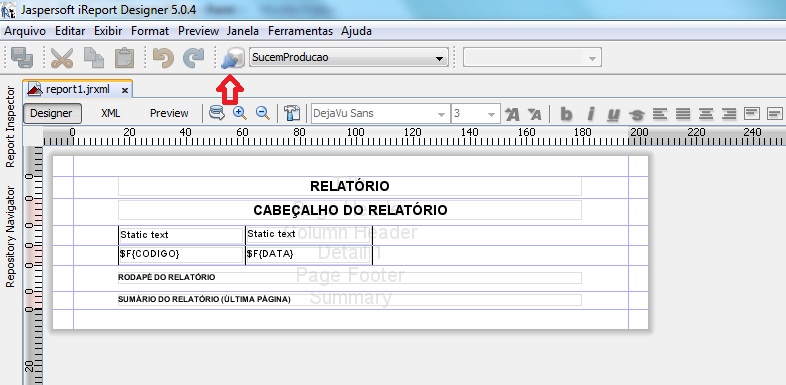Click the report1.jrxml file tab icon

pos(35,89)
